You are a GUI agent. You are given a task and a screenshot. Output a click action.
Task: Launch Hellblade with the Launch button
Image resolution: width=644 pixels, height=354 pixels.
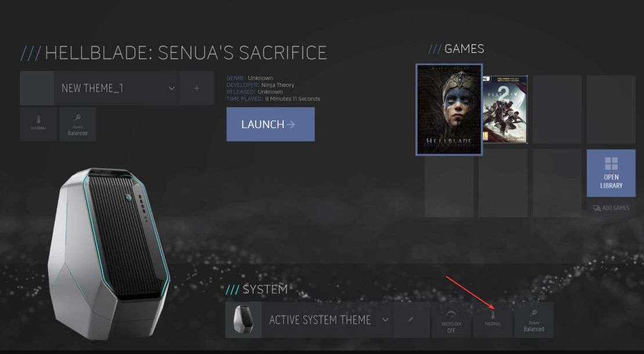click(270, 125)
